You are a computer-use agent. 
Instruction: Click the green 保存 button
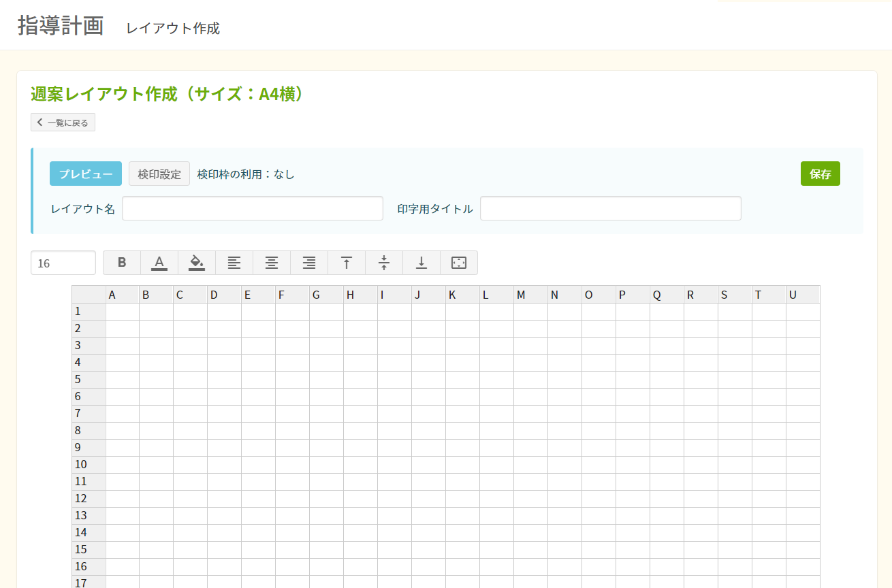point(821,174)
